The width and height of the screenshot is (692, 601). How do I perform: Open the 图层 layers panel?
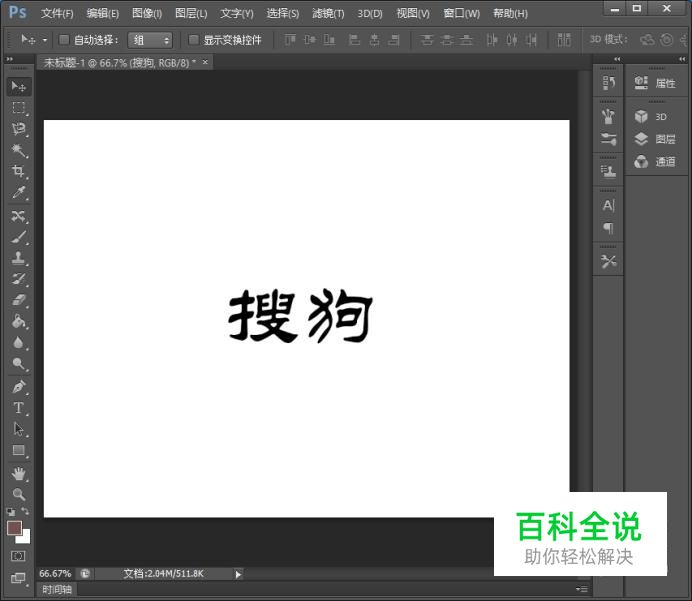[x=656, y=139]
